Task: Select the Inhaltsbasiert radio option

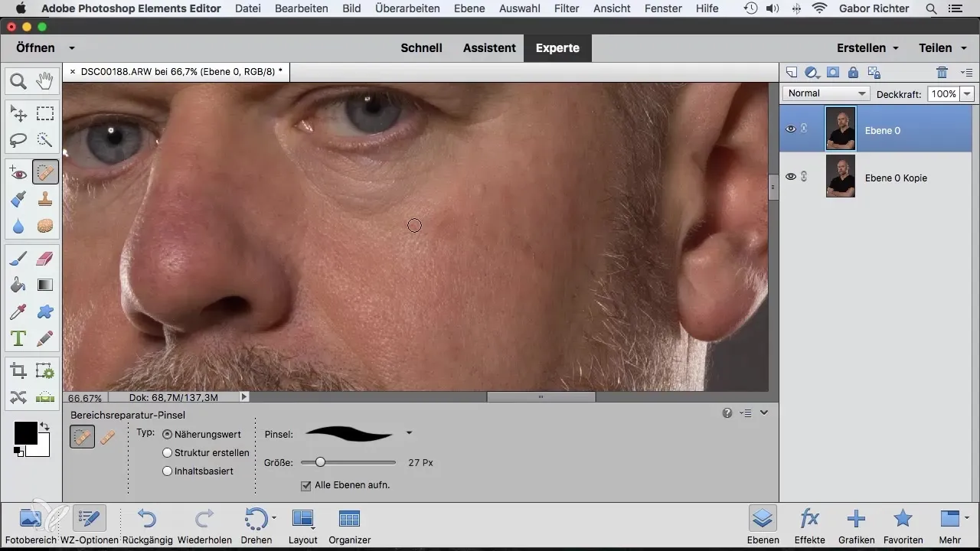Action: (x=167, y=471)
